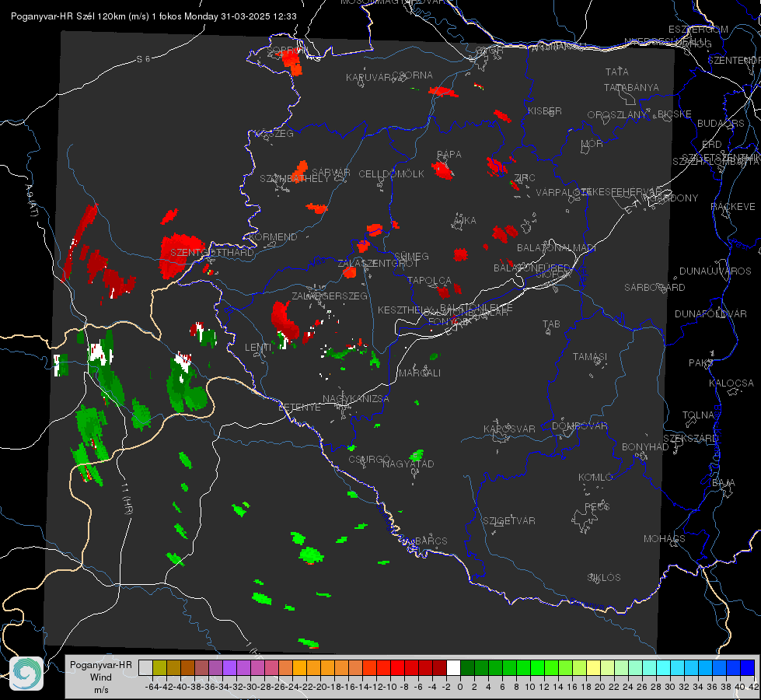
Task: Click the DOMBOVAR label
Action: 579,425
